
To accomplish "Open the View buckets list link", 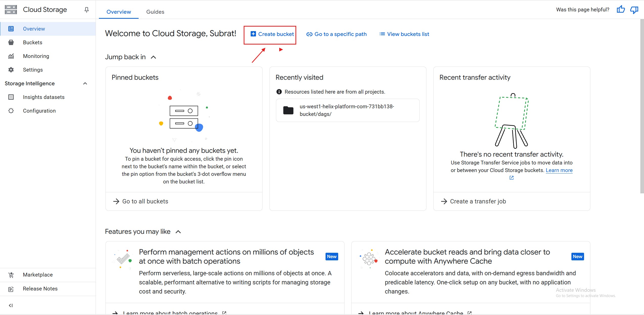I will 404,34.
